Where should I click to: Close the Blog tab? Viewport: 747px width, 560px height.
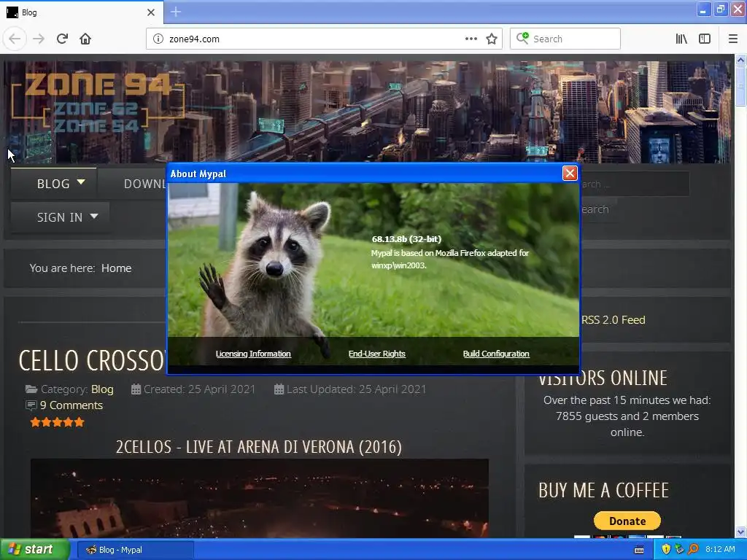pos(150,12)
